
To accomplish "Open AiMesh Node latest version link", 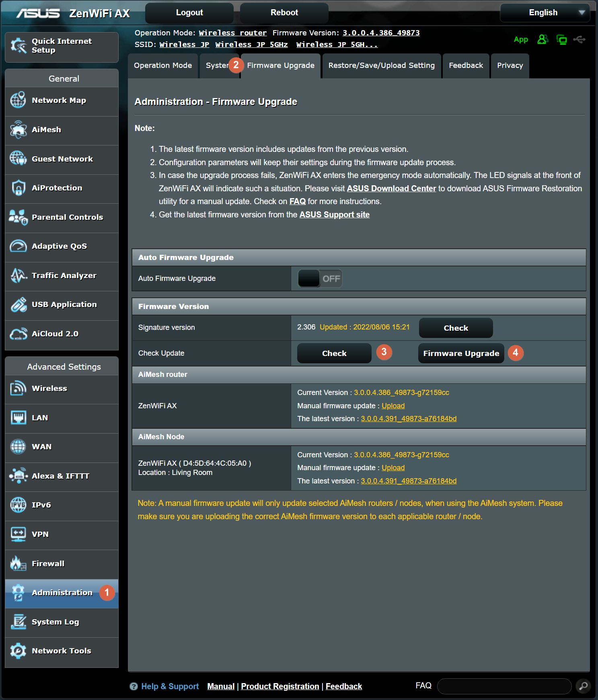I will point(409,481).
